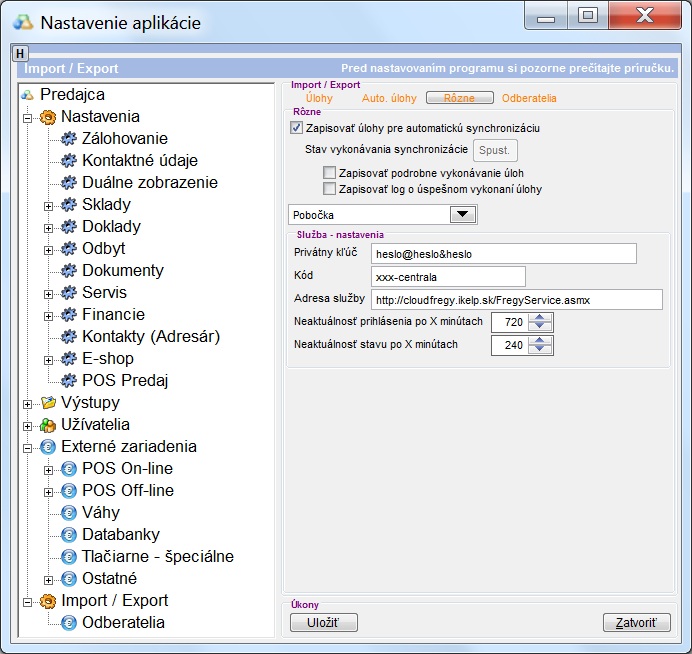Click the Uložiť button
The width and height of the screenshot is (692, 654).
(323, 623)
